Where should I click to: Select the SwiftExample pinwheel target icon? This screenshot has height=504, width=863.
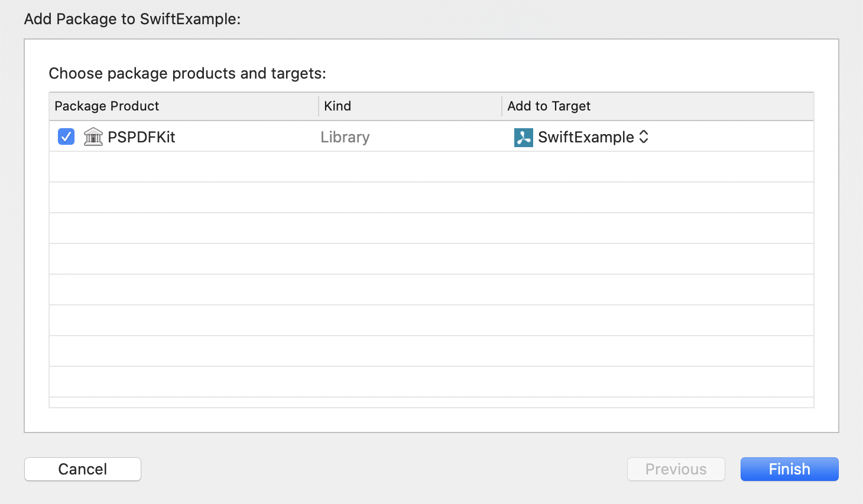click(x=523, y=137)
